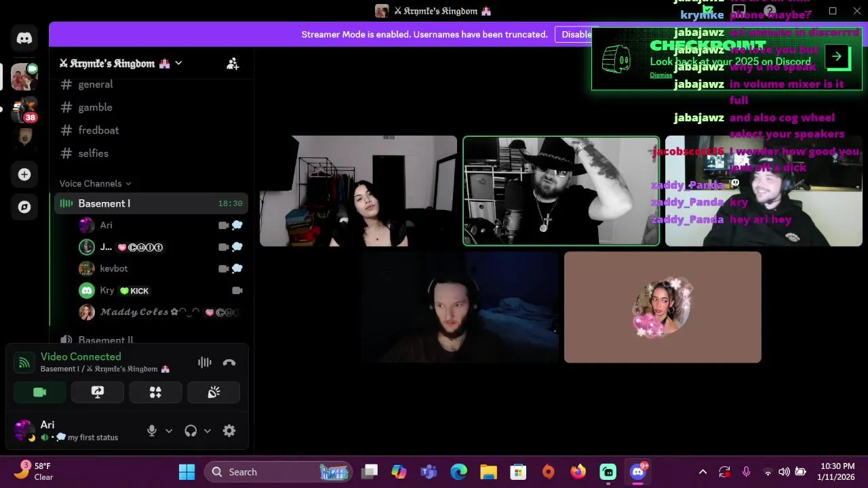Click the Windows taskbar search box

click(x=279, y=472)
